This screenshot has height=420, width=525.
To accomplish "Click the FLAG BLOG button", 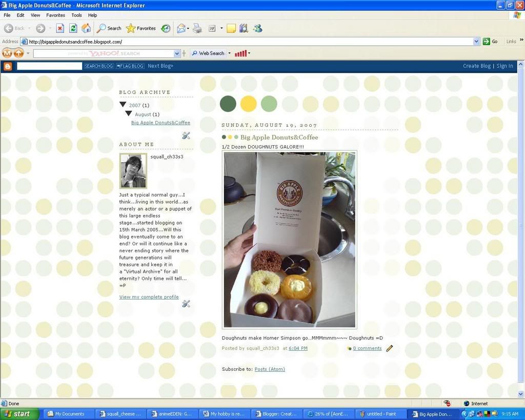I will click(x=130, y=66).
